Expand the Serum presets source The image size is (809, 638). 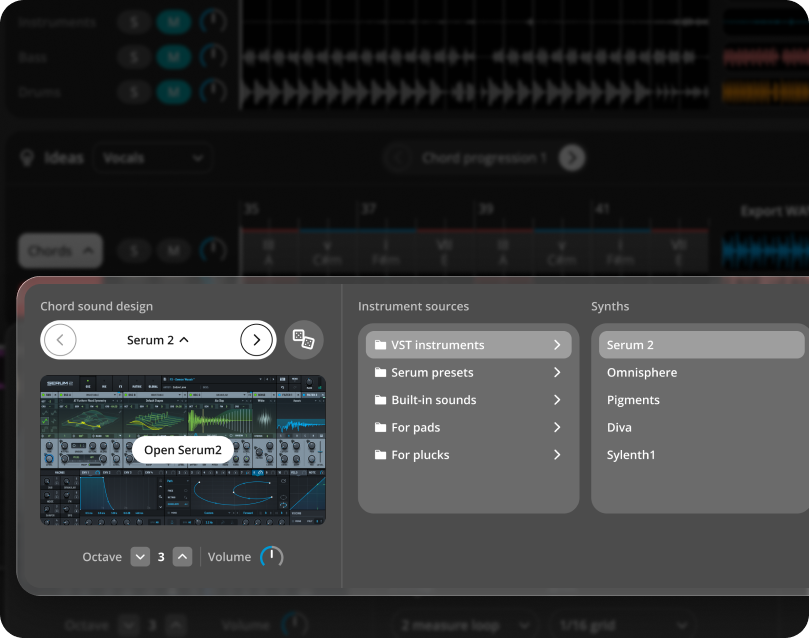(468, 372)
